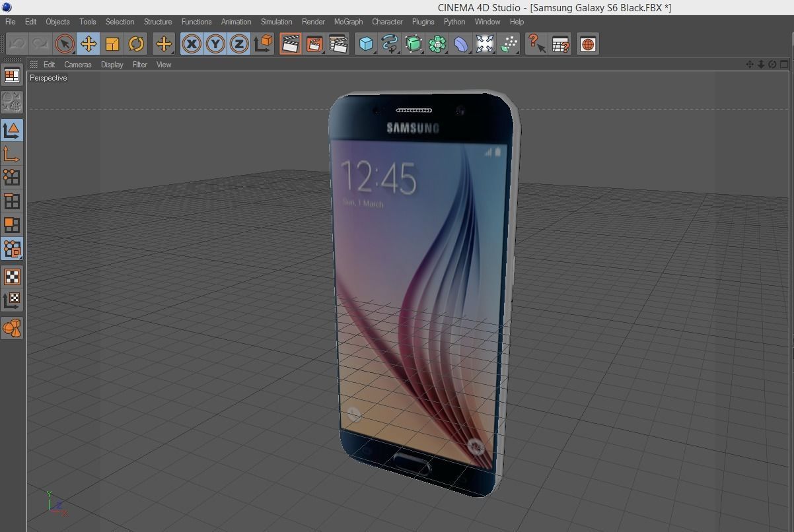Open the Render menu
Viewport: 794px width, 532px height.
(314, 22)
